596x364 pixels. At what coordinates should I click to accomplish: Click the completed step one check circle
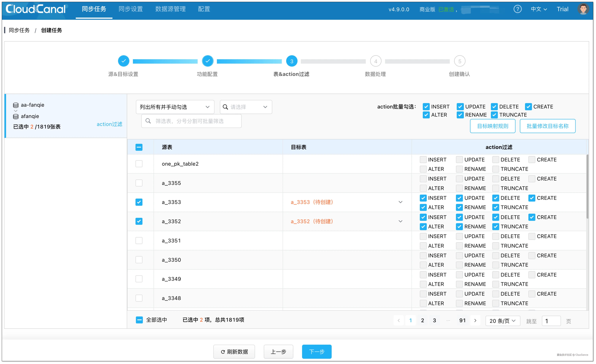tap(124, 61)
